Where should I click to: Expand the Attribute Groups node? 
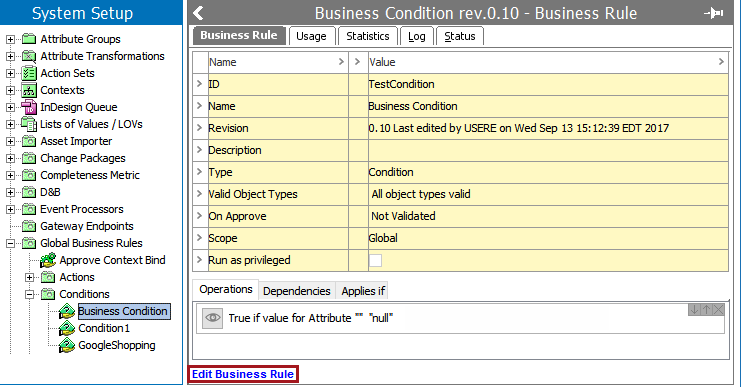10,39
